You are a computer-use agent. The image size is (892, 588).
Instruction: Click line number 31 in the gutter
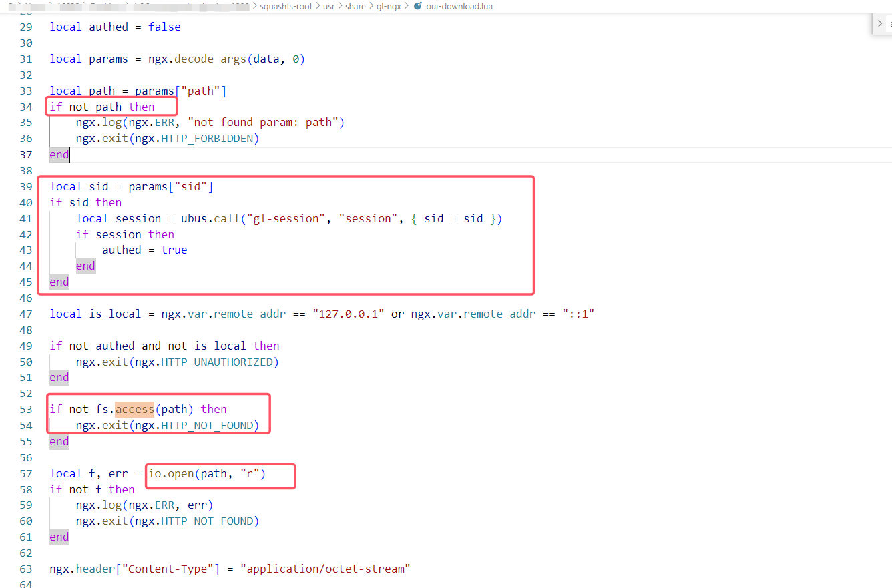pyautogui.click(x=26, y=59)
